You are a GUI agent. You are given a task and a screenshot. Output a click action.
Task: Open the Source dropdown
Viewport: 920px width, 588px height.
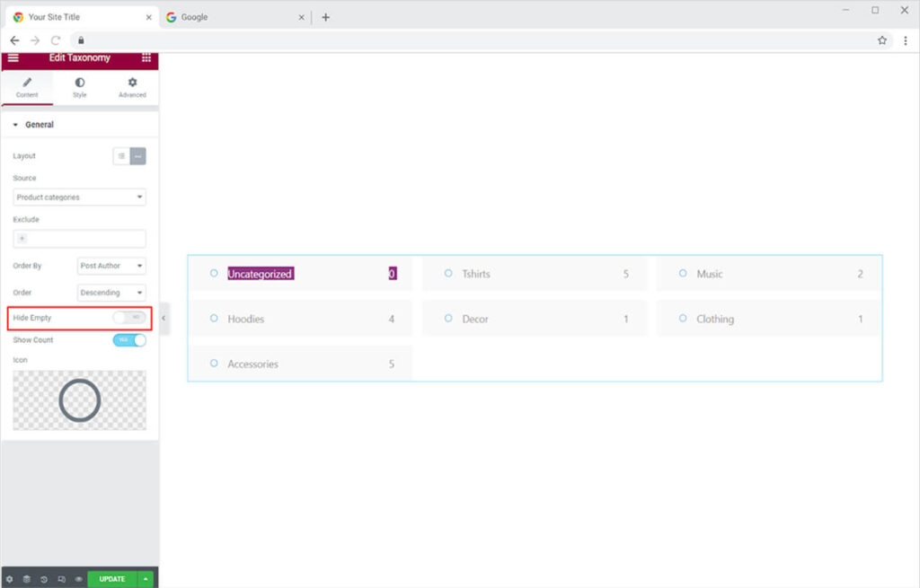click(x=80, y=197)
